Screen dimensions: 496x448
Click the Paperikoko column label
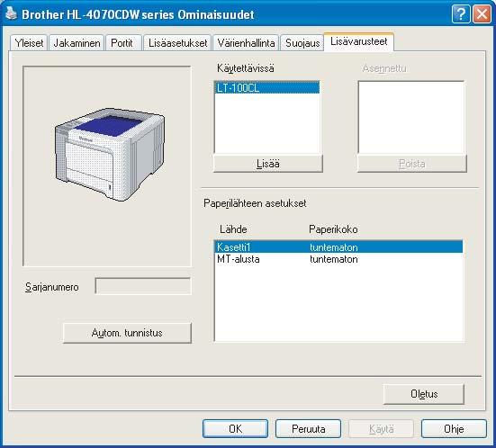pyautogui.click(x=333, y=228)
